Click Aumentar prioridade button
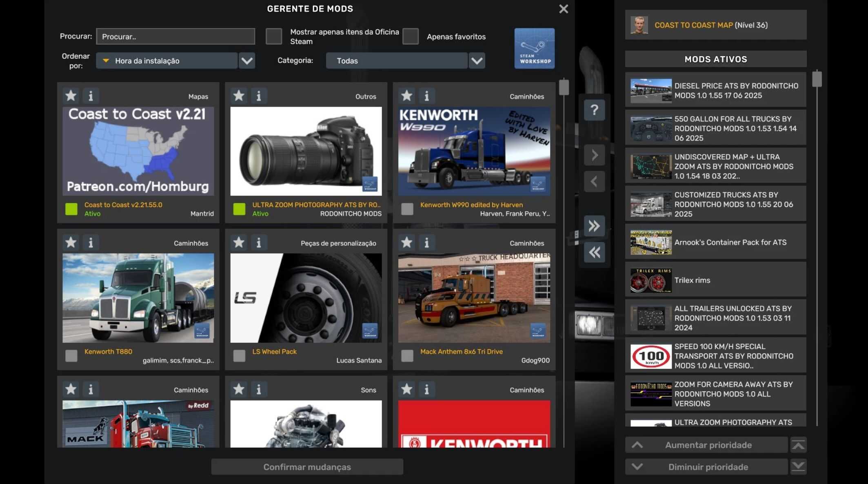Image resolution: width=868 pixels, height=484 pixels. [707, 445]
